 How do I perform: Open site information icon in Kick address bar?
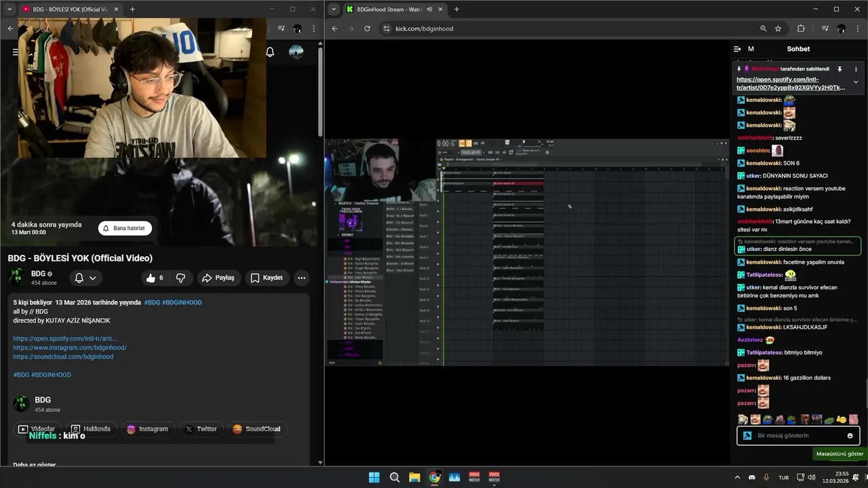387,28
